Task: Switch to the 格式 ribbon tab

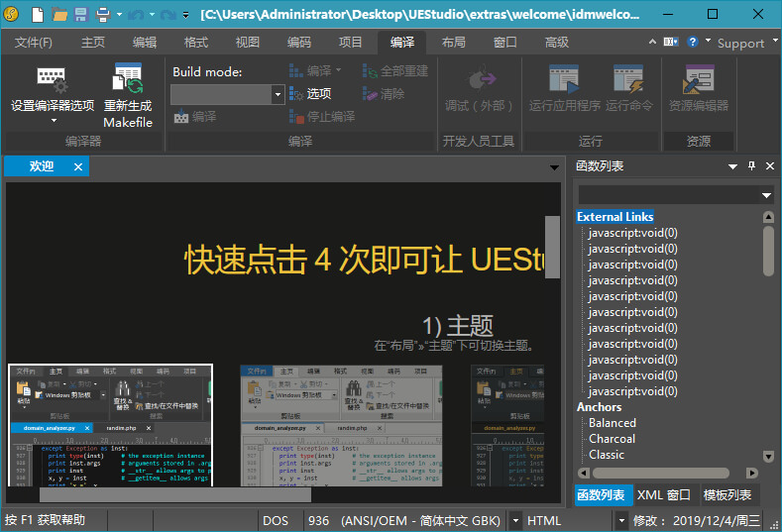Action: tap(196, 43)
